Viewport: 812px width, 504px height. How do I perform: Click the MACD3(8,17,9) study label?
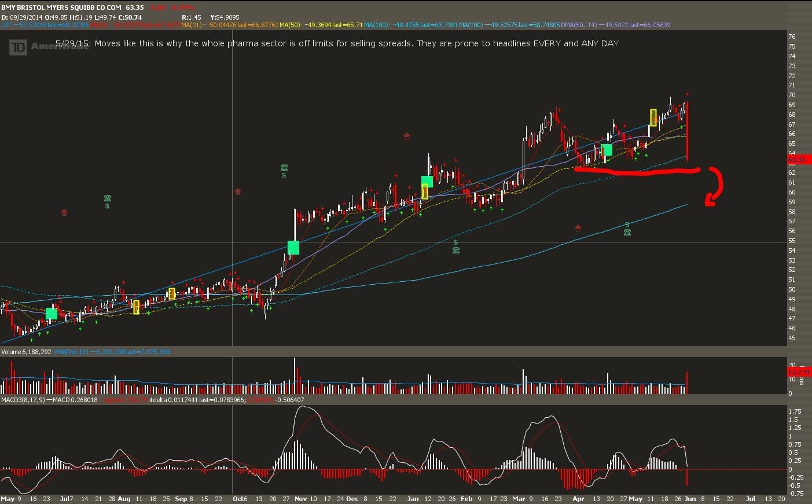(x=23, y=400)
